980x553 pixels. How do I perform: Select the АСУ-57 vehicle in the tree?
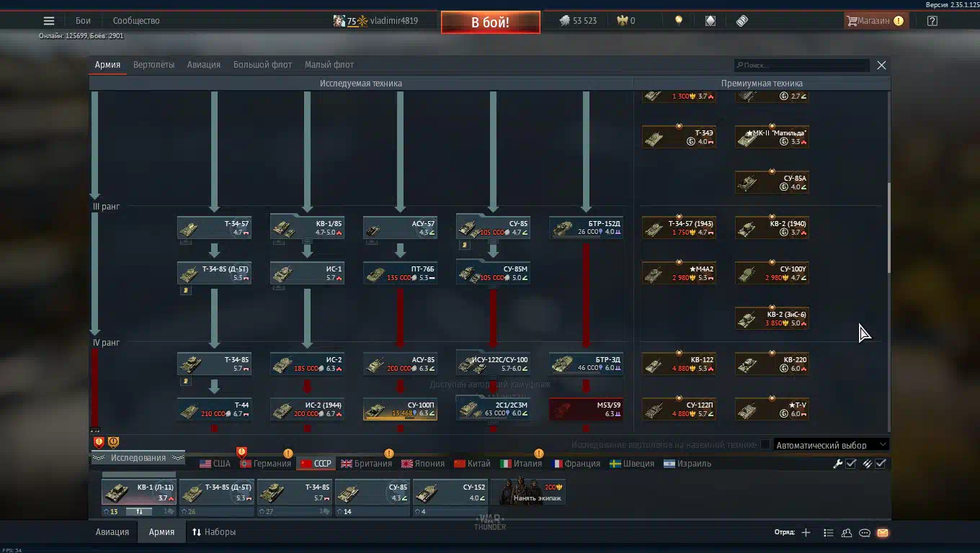pyautogui.click(x=400, y=228)
